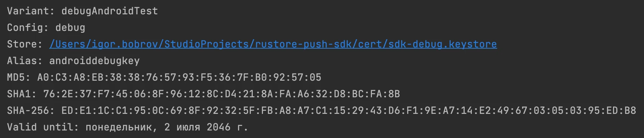Viewport: 644px width, 138px height.
Task: Click the rustore-push-sdk segment of the path
Action: pos(303,44)
